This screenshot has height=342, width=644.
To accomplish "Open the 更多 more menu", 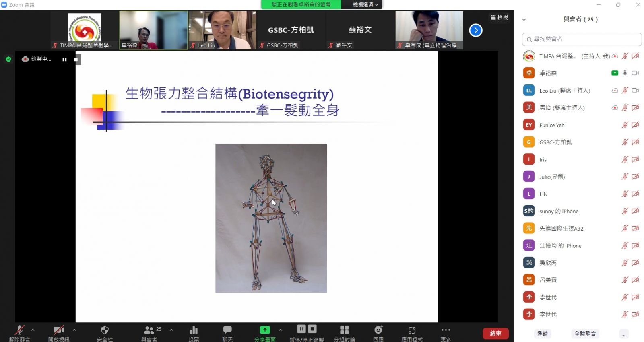I will (446, 330).
